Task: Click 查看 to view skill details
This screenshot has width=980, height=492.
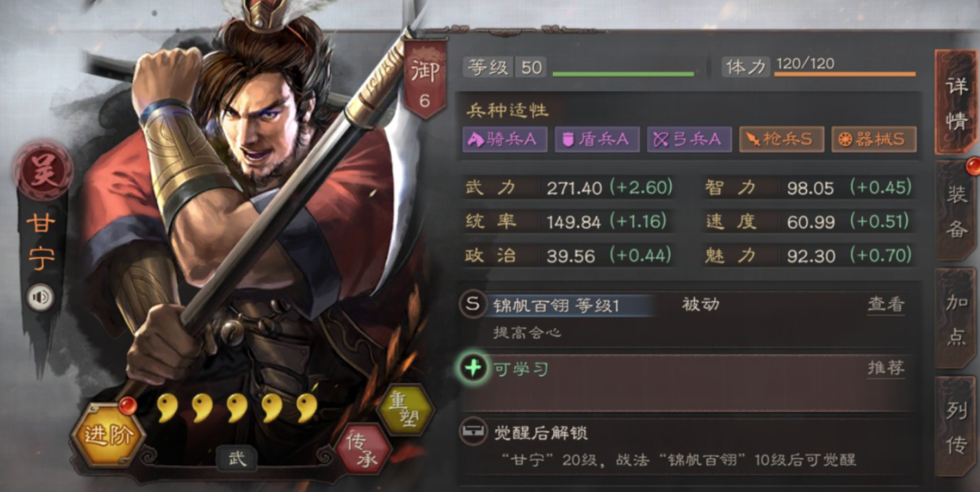Action: point(886,304)
